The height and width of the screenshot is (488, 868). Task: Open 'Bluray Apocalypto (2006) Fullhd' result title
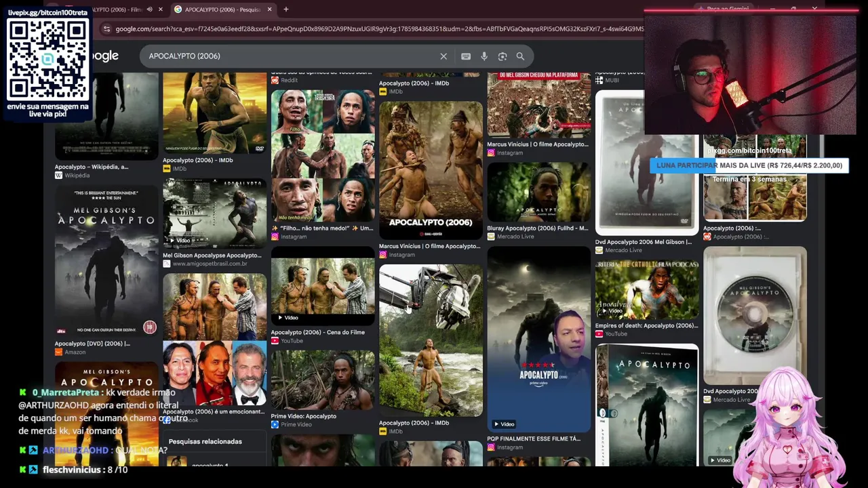pyautogui.click(x=537, y=228)
